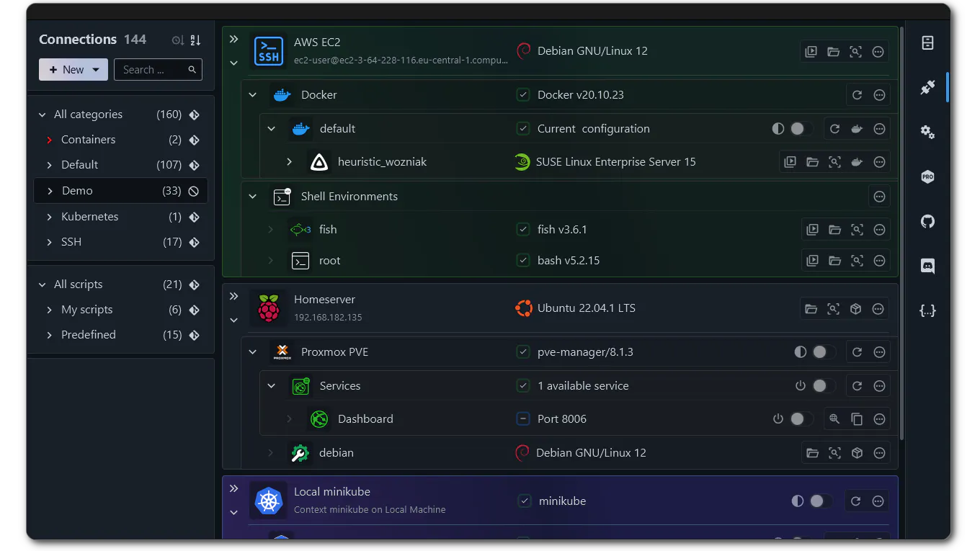Select Demo category

120,191
